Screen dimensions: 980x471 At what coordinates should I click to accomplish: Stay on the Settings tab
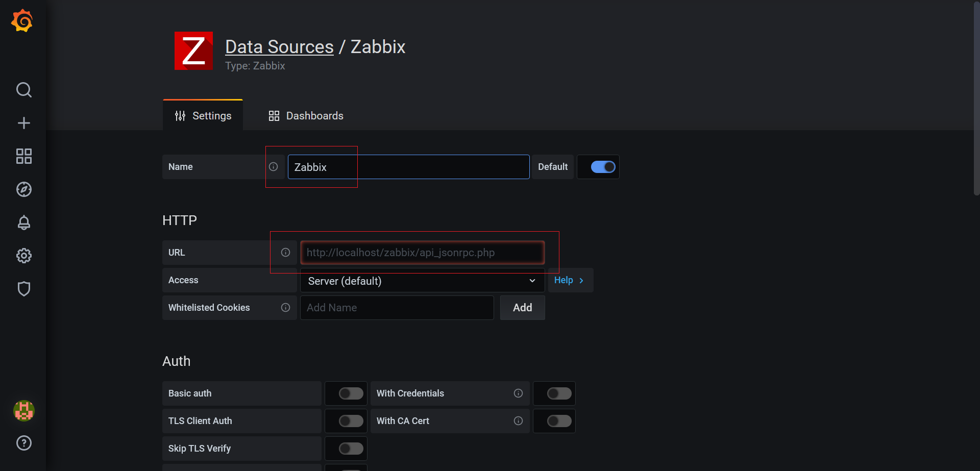pyautogui.click(x=203, y=115)
